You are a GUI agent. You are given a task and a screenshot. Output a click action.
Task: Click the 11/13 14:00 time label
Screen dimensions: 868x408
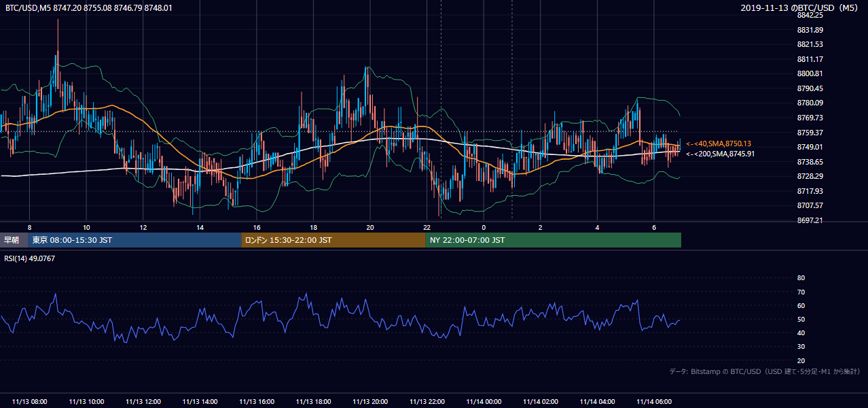coord(200,402)
